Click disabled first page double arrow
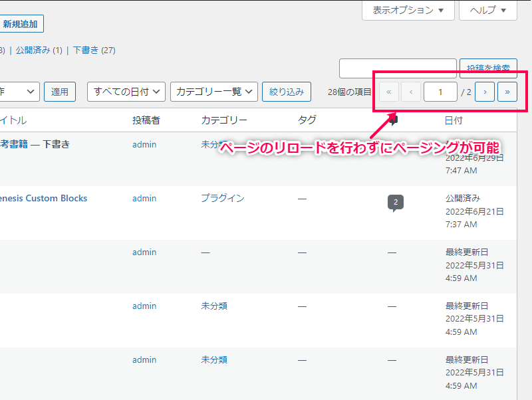This screenshot has width=532, height=400. 389,92
